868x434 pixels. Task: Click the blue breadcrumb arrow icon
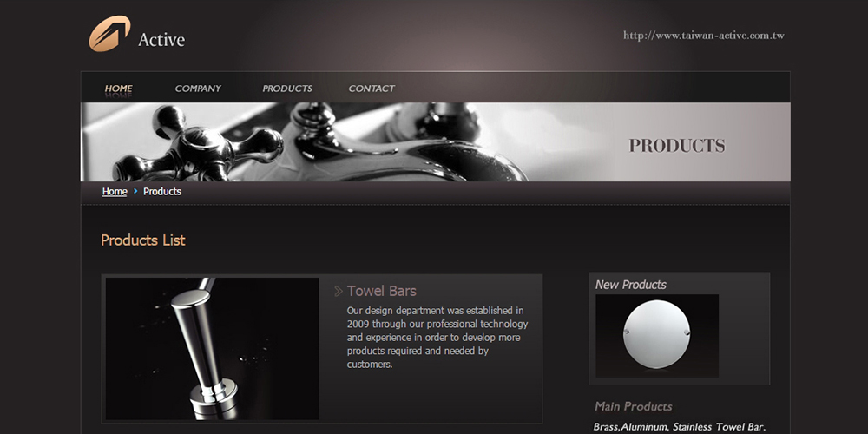135,191
